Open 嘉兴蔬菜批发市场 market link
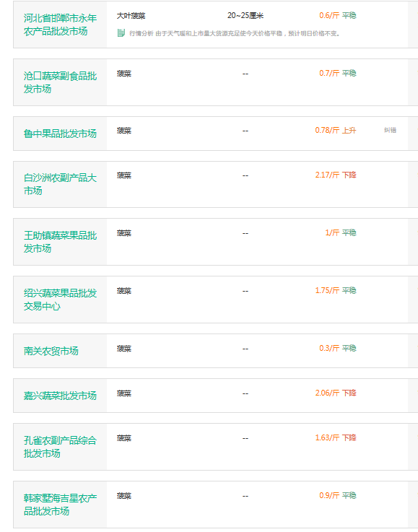This screenshot has width=418, height=532. pos(60,396)
